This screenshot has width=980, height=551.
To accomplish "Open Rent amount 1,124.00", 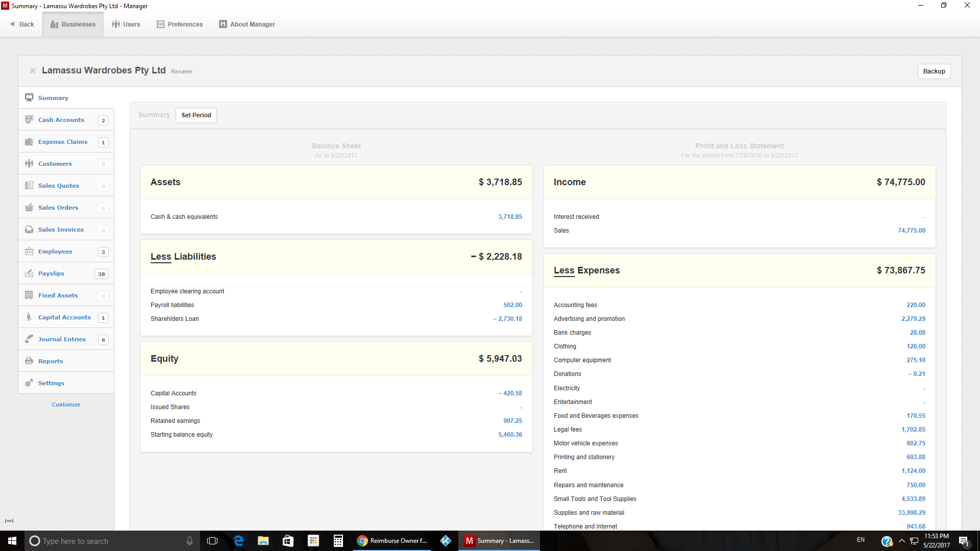I will click(x=913, y=471).
